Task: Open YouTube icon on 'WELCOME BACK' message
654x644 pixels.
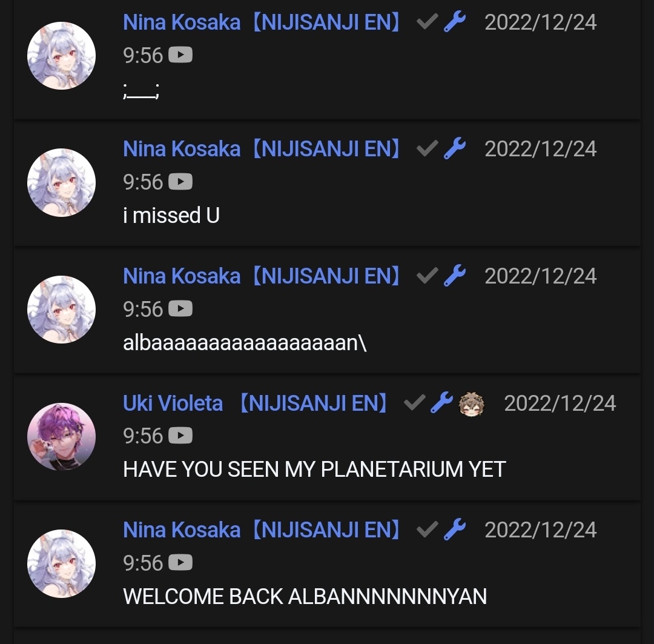Action: pyautogui.click(x=180, y=563)
